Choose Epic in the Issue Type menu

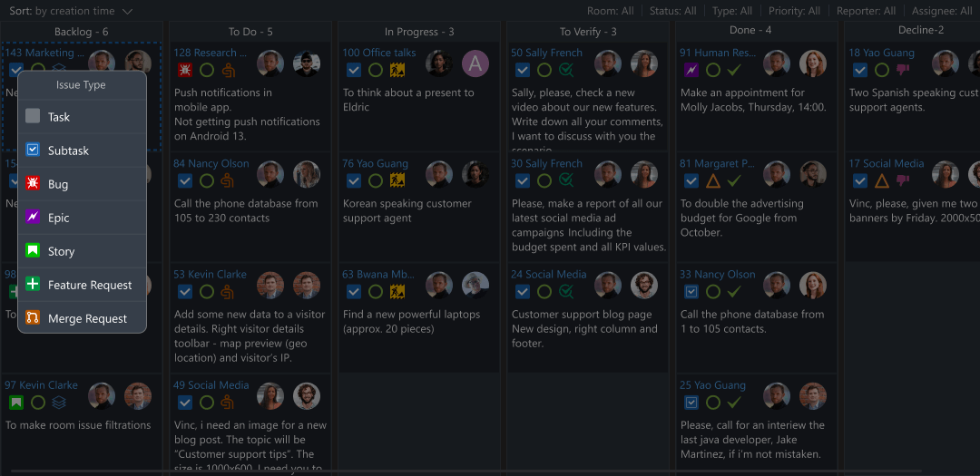pyautogui.click(x=58, y=218)
